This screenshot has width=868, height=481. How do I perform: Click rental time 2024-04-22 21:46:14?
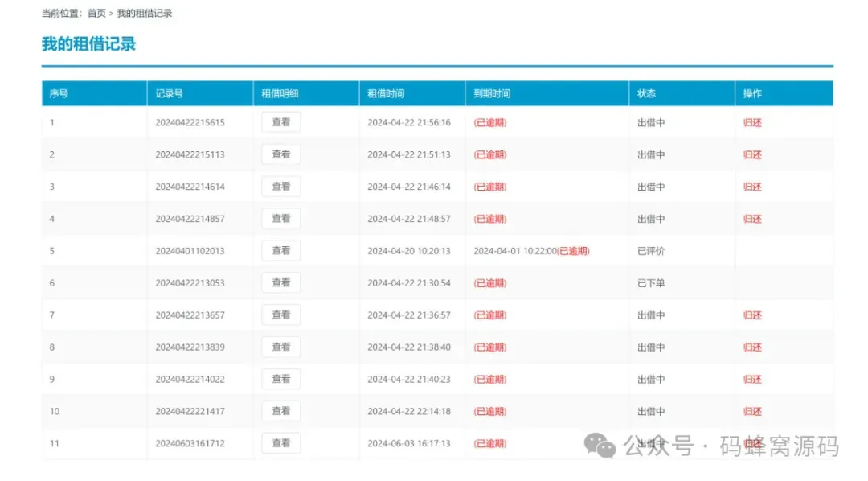click(x=409, y=187)
